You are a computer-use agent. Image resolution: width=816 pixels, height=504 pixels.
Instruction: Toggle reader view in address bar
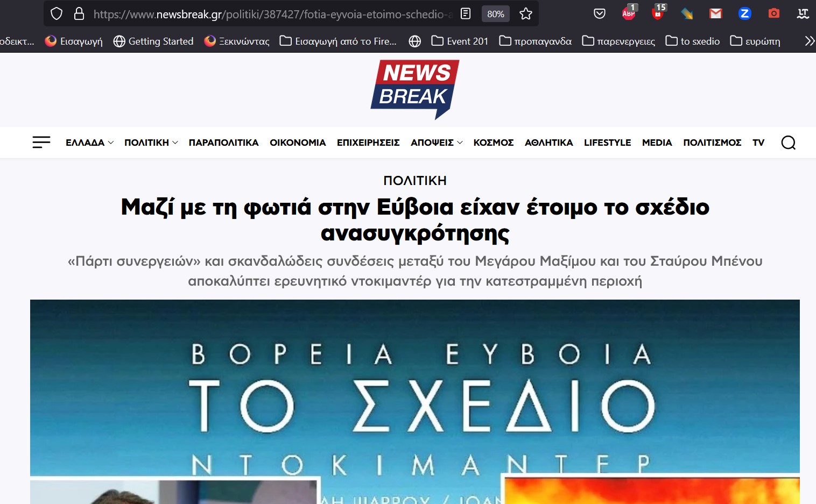point(466,14)
